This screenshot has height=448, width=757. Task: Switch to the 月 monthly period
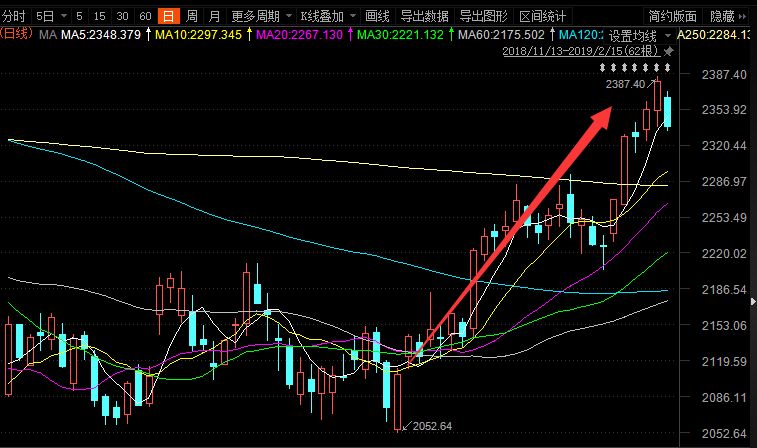click(x=214, y=16)
